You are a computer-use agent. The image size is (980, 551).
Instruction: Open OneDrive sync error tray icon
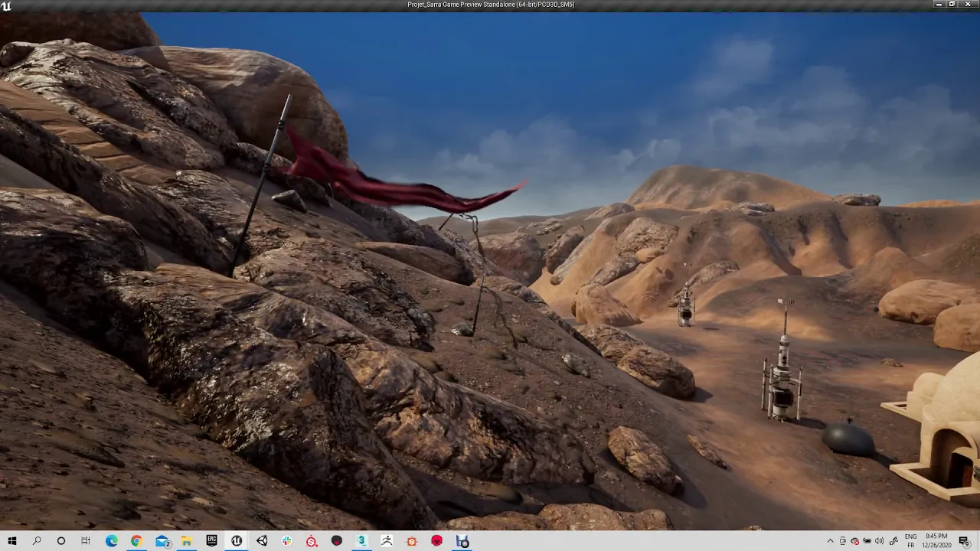(855, 541)
